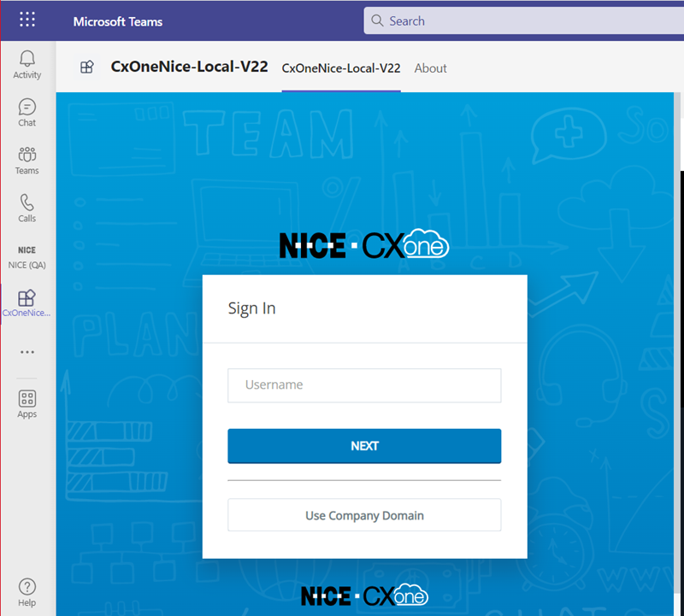Select the CxOneNice app in sidebar
Viewport: 684px width, 616px height.
coord(27,303)
